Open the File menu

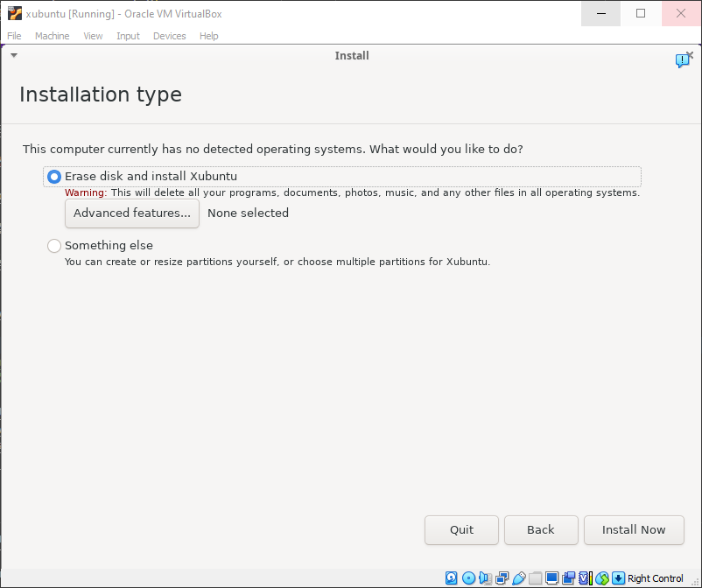[14, 36]
